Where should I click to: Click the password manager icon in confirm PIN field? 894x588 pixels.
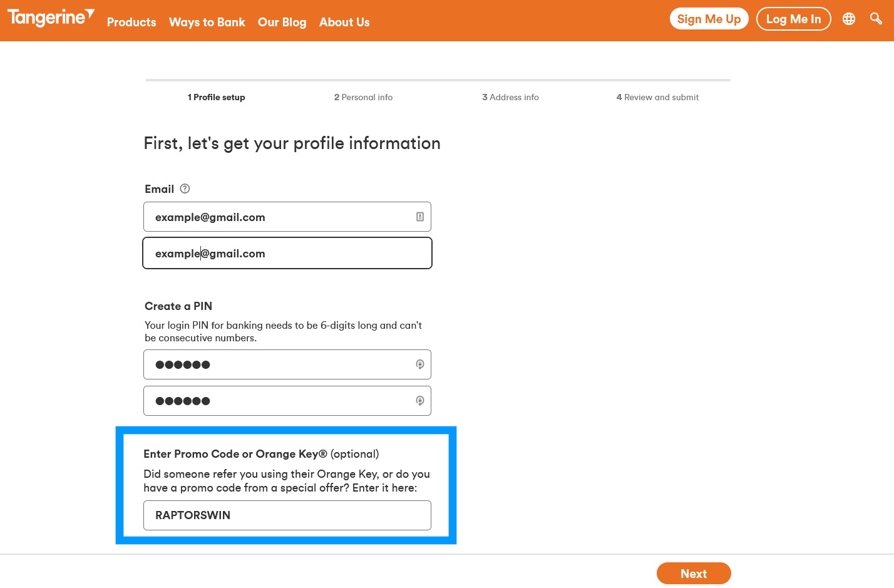[420, 401]
